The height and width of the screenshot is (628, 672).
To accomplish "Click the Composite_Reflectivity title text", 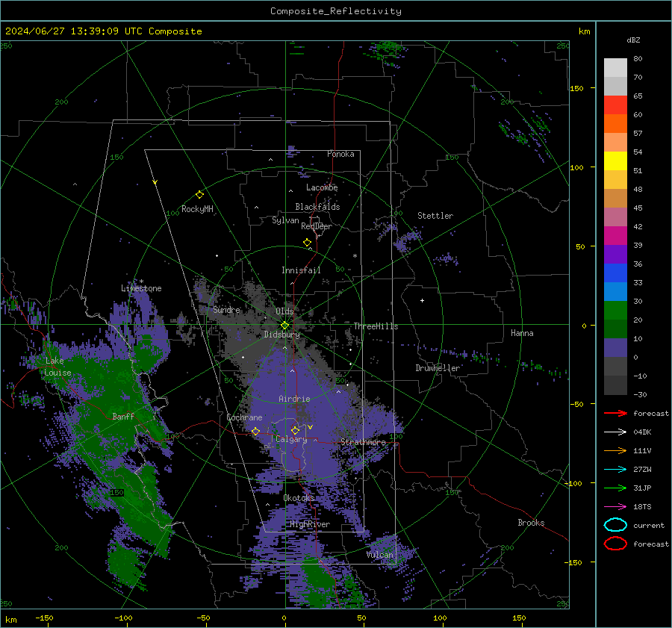I will click(x=335, y=11).
